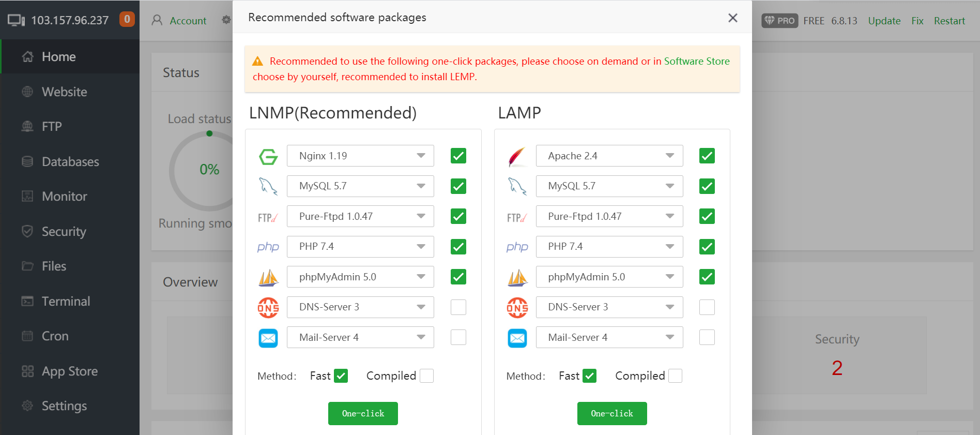The height and width of the screenshot is (435, 980).
Task: Click the Monitor sidebar icon
Action: coord(28,197)
